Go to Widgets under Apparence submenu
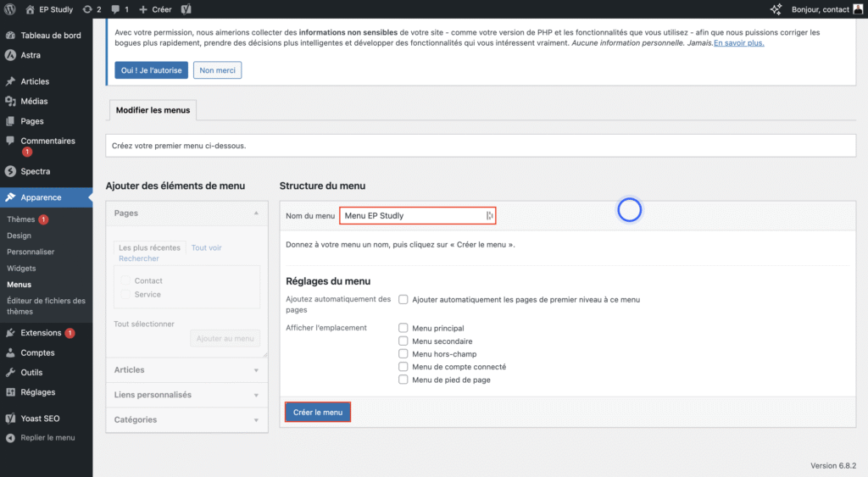Image resolution: width=868 pixels, height=477 pixels. [21, 269]
